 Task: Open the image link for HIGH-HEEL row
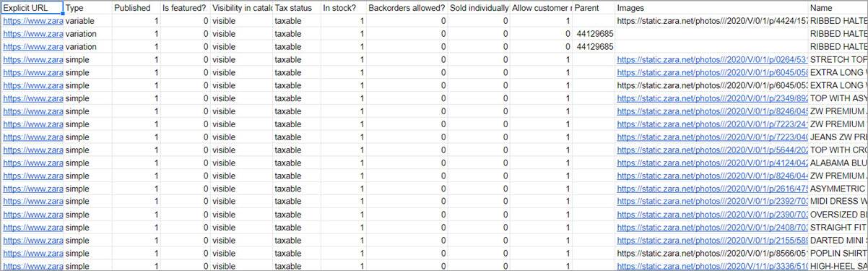coord(711,266)
